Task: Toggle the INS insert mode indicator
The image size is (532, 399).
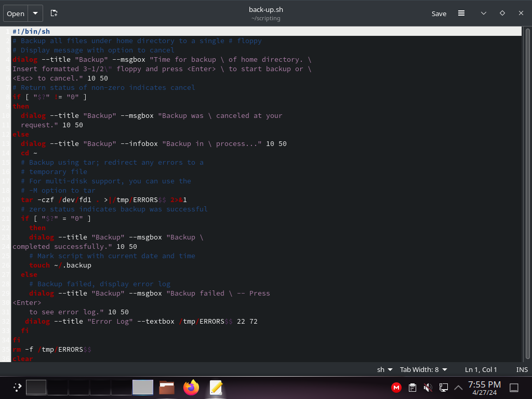Action: 522,369
